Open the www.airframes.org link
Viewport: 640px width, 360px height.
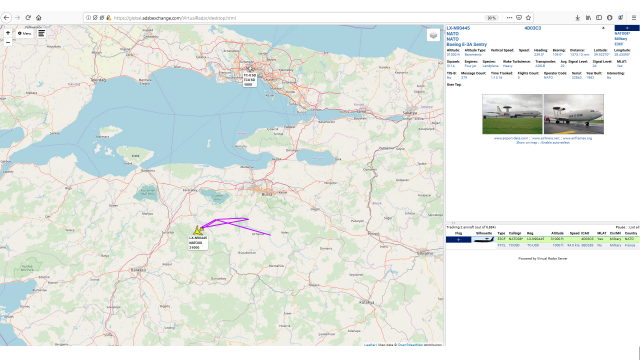point(577,138)
